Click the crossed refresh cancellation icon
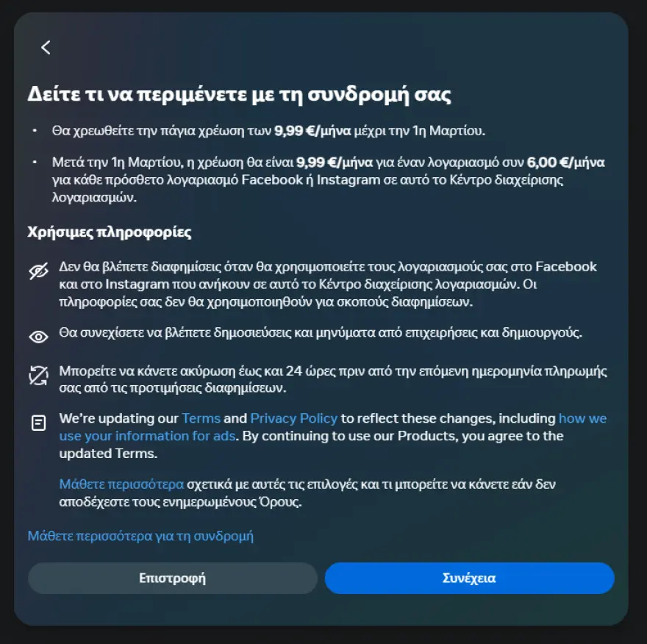Viewport: 647px width, 644px height. [x=38, y=376]
